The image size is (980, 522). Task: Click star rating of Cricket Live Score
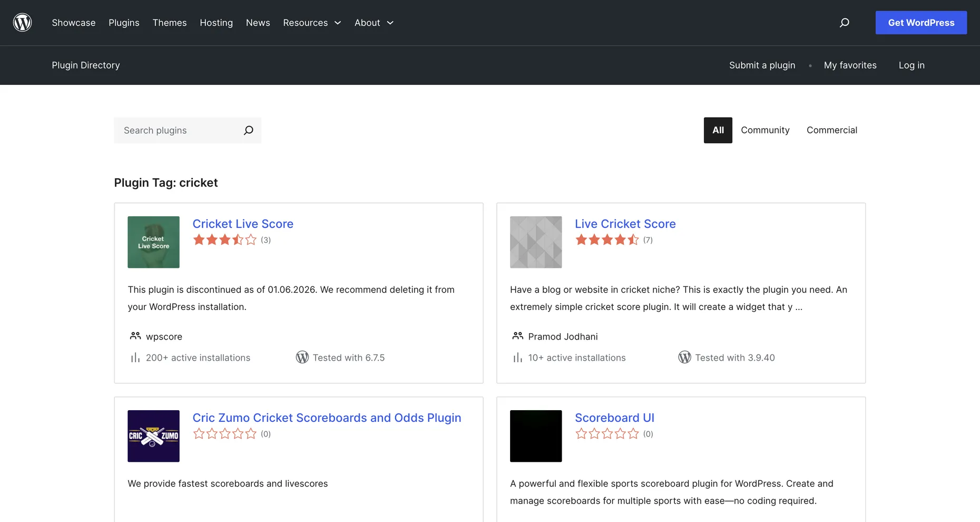pos(225,240)
